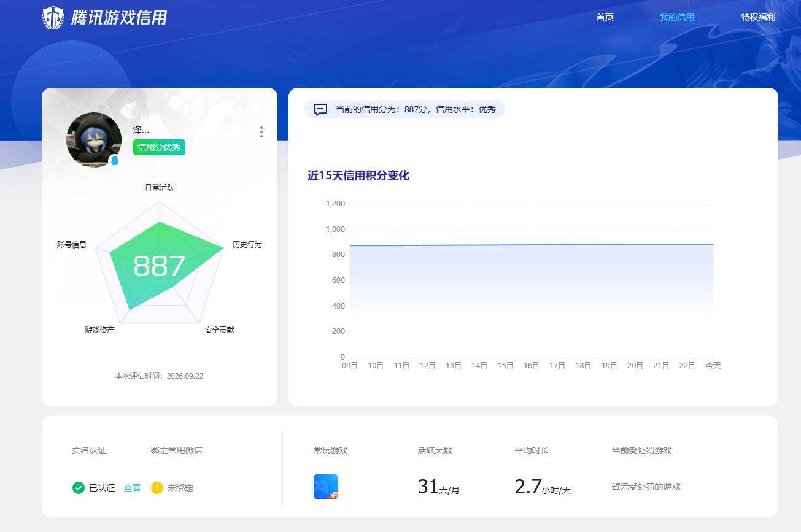Click the green verified checkmark icon
The image size is (801, 532).
click(x=78, y=488)
